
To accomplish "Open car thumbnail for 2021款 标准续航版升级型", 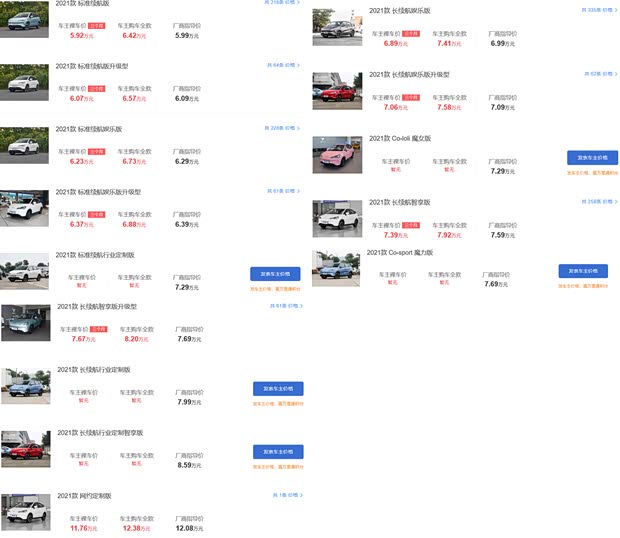I will (x=25, y=82).
